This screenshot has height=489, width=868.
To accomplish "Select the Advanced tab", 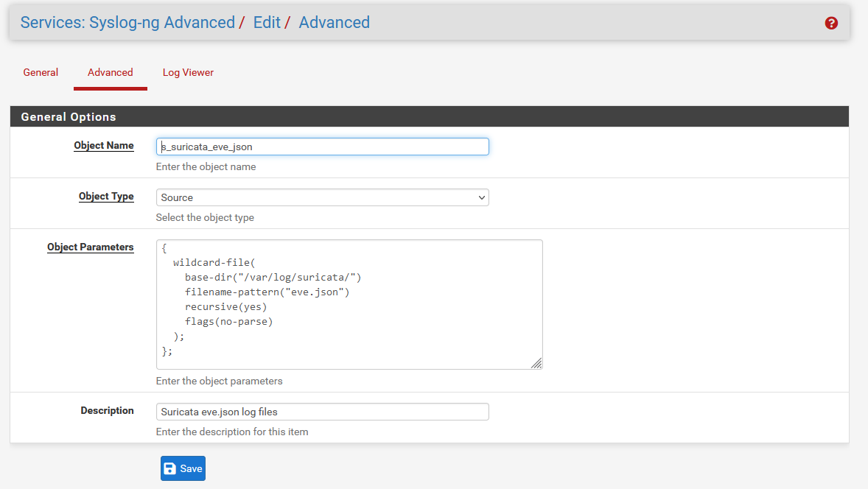I will [x=111, y=72].
